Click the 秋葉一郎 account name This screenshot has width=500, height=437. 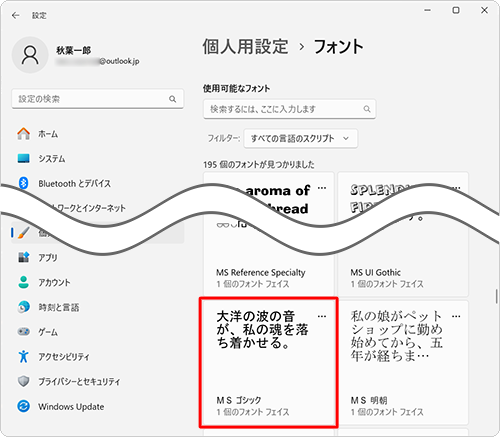73,50
